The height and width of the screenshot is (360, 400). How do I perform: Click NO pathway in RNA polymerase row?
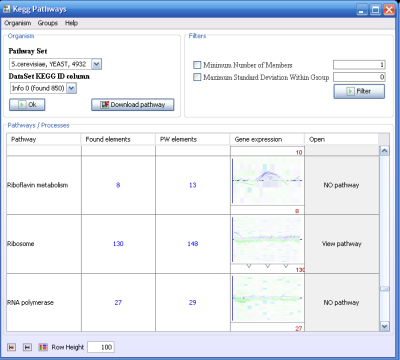point(342,303)
